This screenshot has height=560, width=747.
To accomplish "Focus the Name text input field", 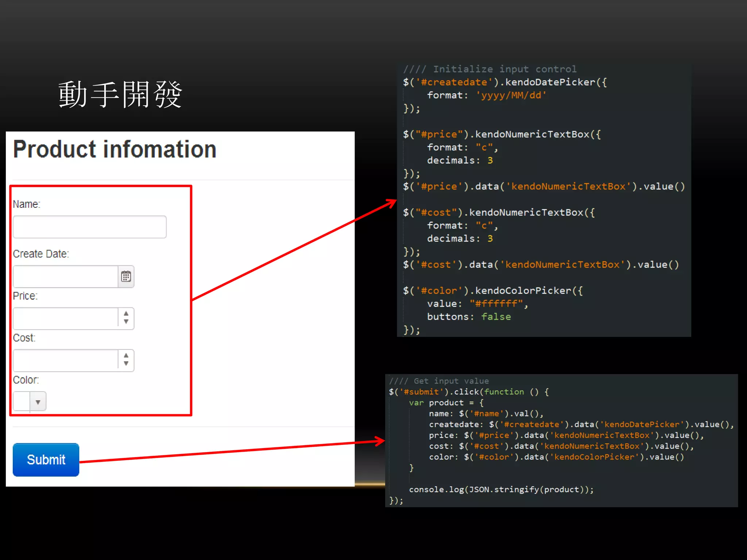I will 89,227.
